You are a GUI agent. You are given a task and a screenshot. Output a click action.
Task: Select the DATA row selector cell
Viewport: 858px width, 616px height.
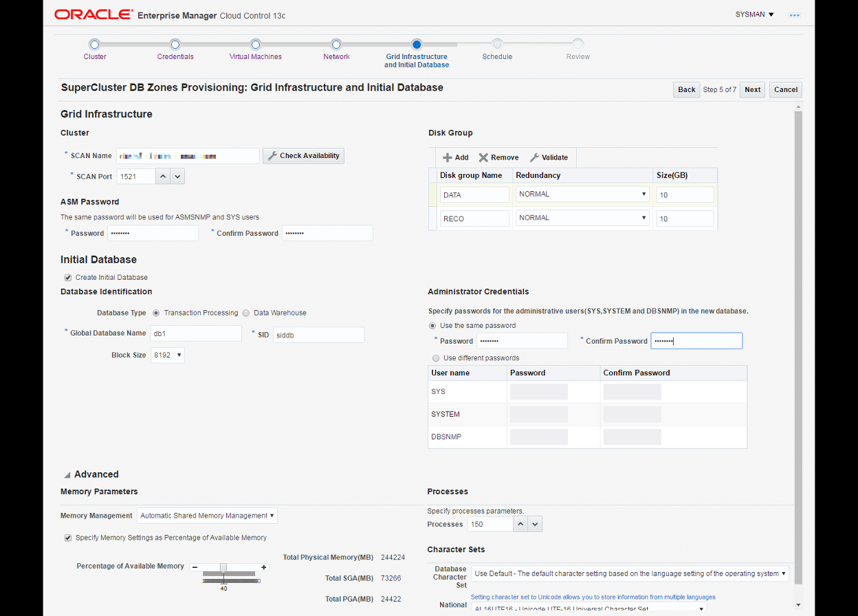point(432,195)
